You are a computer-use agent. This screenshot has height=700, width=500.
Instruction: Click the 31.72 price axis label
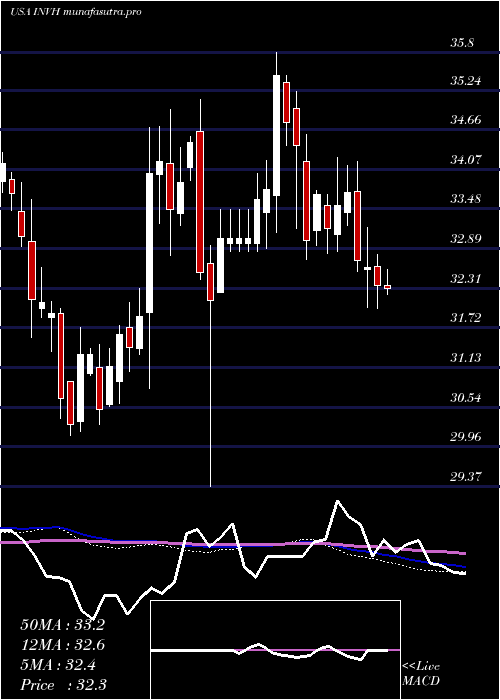point(466,318)
